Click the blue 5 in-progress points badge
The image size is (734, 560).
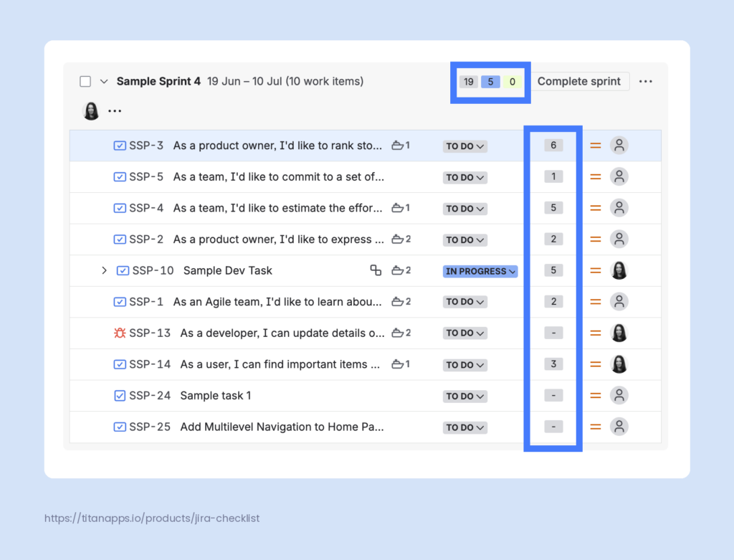[x=490, y=82]
